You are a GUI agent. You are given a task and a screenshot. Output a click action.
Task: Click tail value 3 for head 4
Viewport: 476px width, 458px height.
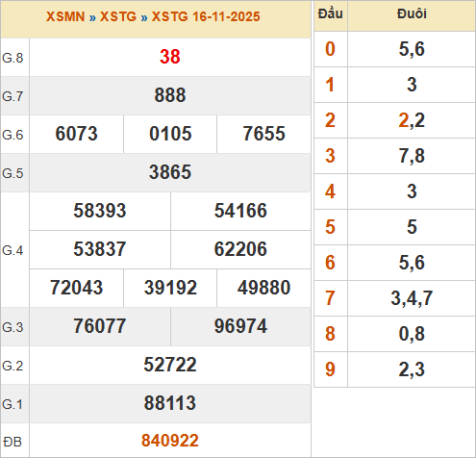[x=412, y=191]
